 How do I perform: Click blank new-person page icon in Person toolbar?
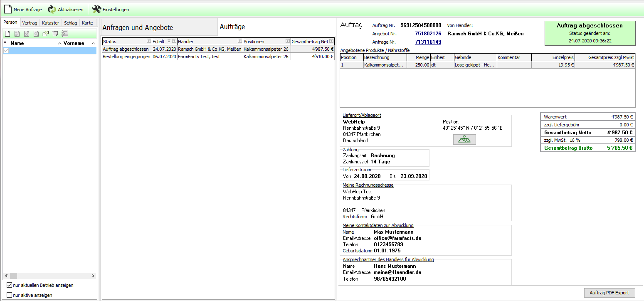click(7, 34)
